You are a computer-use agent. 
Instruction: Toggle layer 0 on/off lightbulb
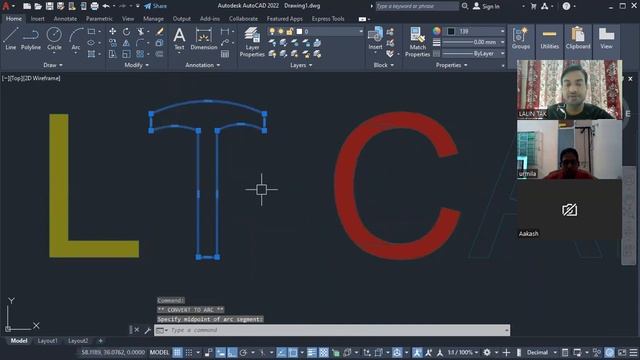tap(272, 31)
